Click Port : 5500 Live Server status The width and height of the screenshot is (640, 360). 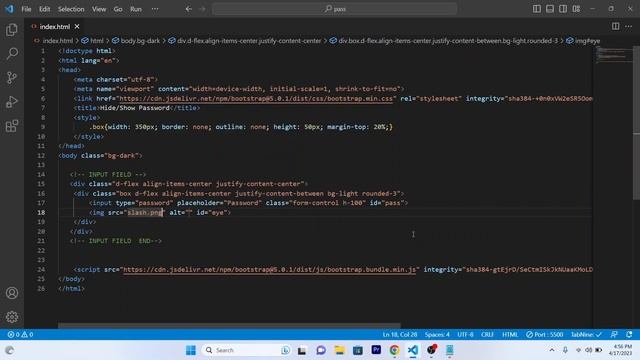[x=544, y=334]
